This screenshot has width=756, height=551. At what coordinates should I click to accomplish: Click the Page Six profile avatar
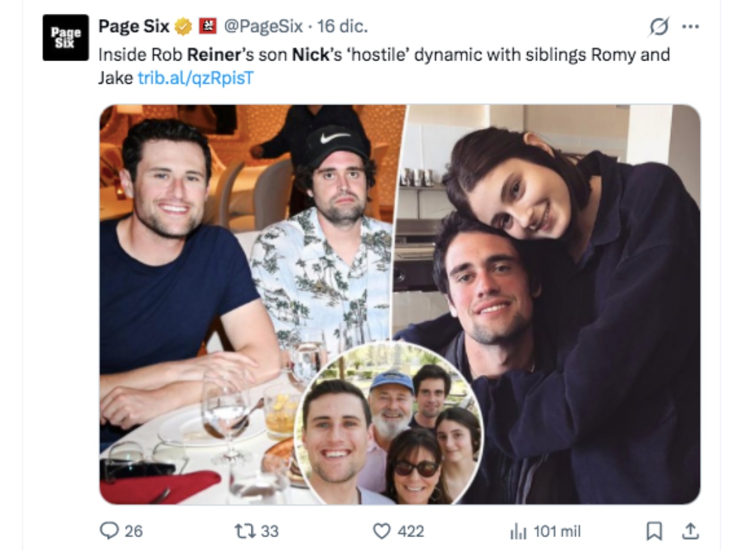click(x=66, y=38)
